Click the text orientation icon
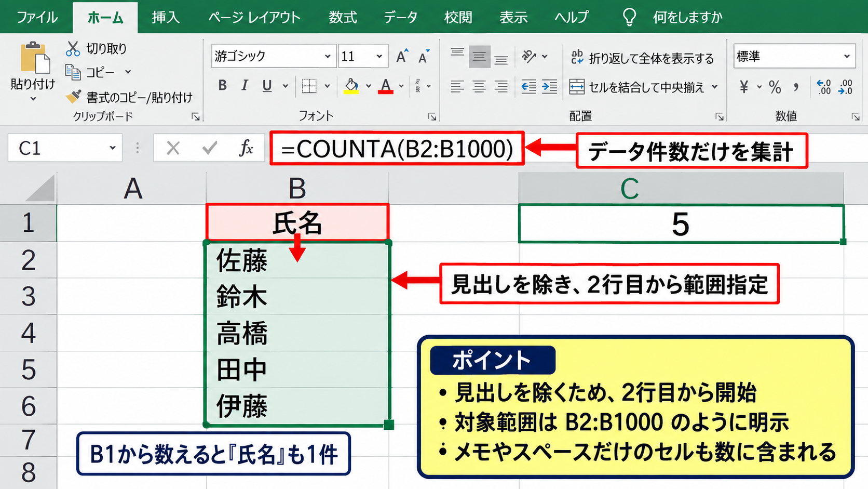Screen dimensions: 868x489 coord(530,56)
